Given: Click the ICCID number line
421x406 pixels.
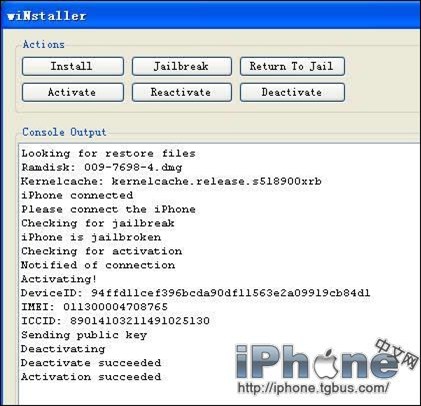Looking at the screenshot, I should [115, 321].
